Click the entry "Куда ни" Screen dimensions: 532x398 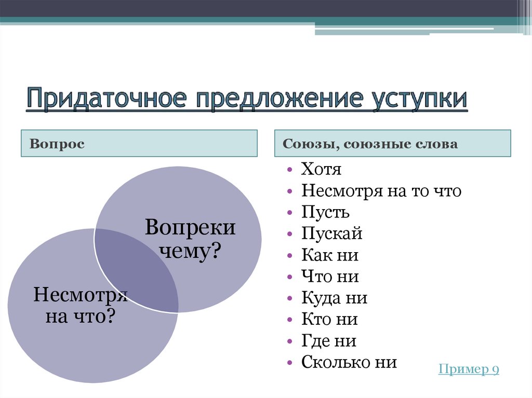point(334,297)
